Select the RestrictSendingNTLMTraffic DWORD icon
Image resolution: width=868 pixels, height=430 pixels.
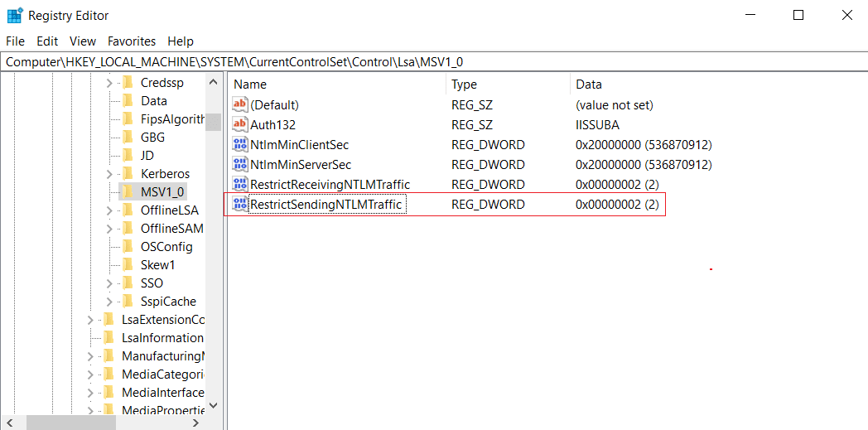click(x=240, y=204)
